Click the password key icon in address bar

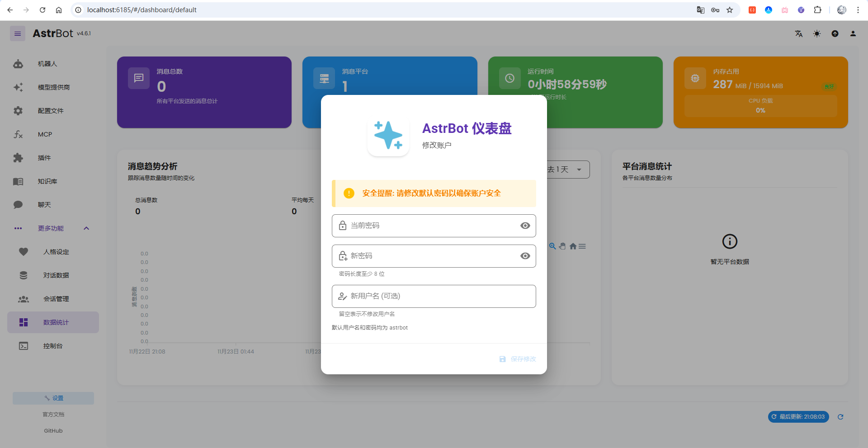point(715,10)
